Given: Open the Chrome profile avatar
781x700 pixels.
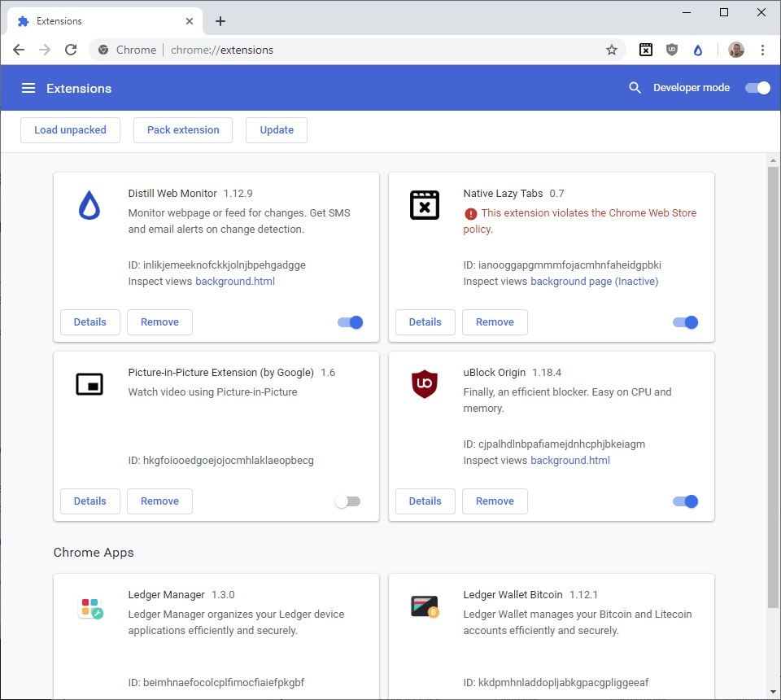Looking at the screenshot, I should 736,50.
